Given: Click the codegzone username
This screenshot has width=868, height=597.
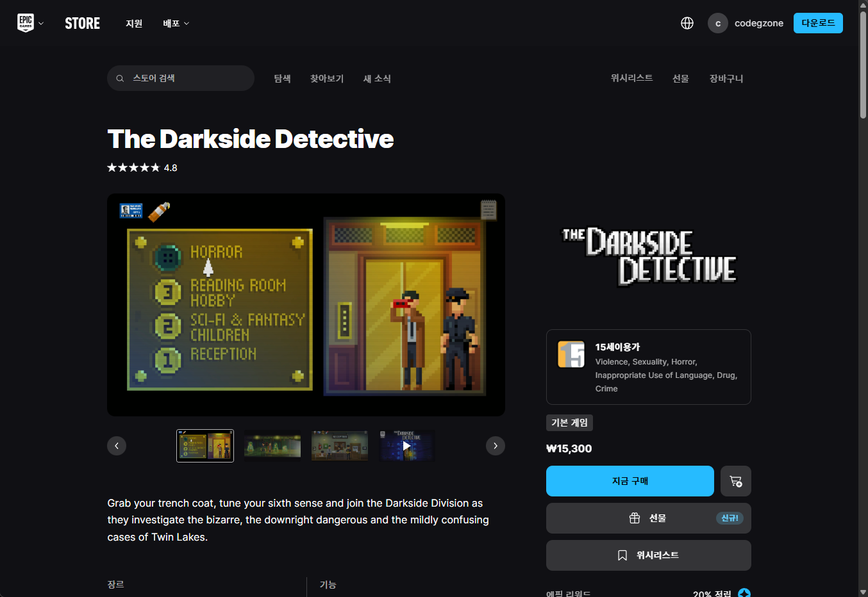Looking at the screenshot, I should tap(759, 23).
